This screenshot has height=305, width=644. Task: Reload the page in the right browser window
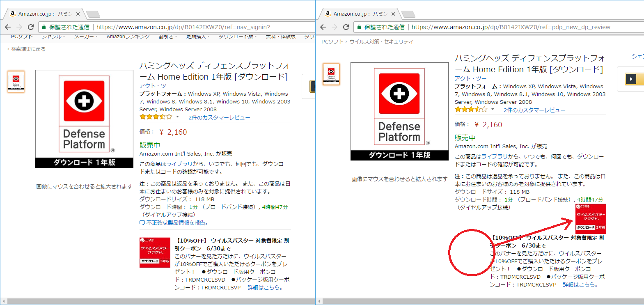pos(346,27)
